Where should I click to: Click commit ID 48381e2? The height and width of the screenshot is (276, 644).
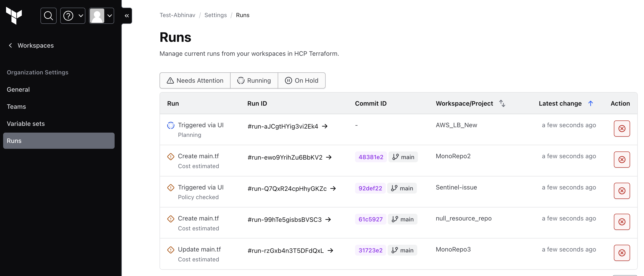click(371, 157)
